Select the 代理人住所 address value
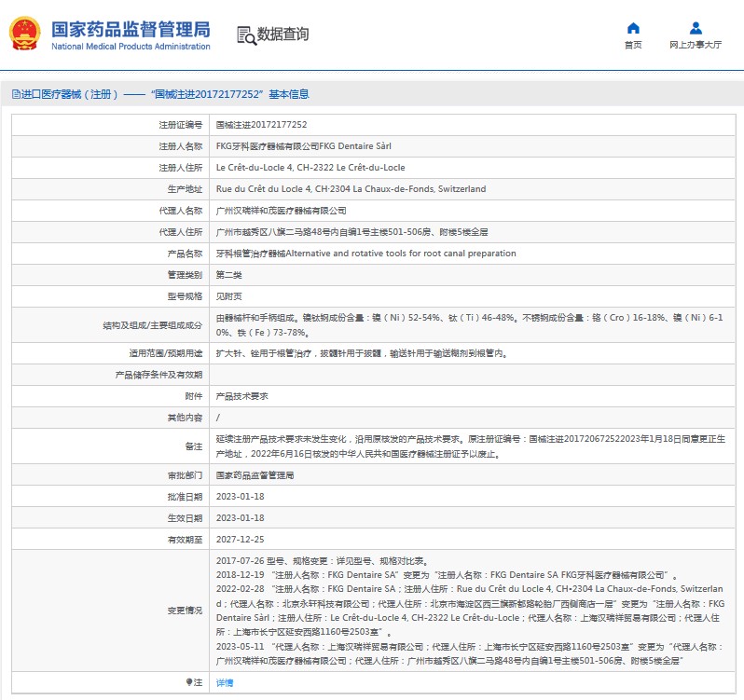This screenshot has width=744, height=700. (351, 232)
